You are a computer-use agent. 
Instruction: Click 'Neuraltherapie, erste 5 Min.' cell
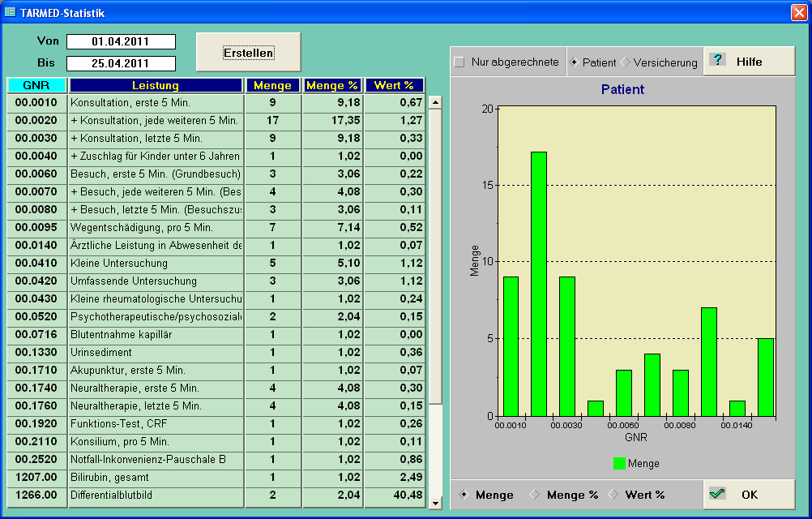[x=156, y=388]
